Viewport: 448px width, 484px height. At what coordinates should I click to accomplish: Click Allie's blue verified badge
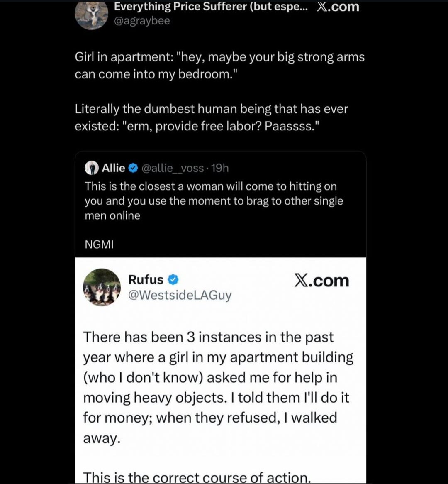[x=133, y=168]
